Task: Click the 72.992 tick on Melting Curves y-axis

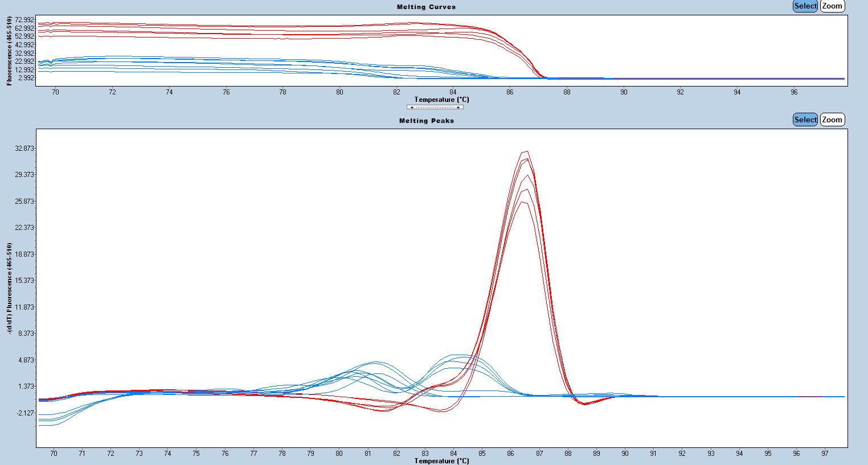Action: click(25, 20)
